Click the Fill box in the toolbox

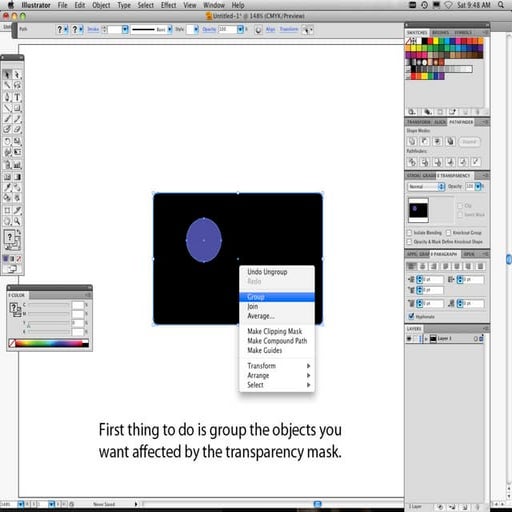[x=9, y=237]
